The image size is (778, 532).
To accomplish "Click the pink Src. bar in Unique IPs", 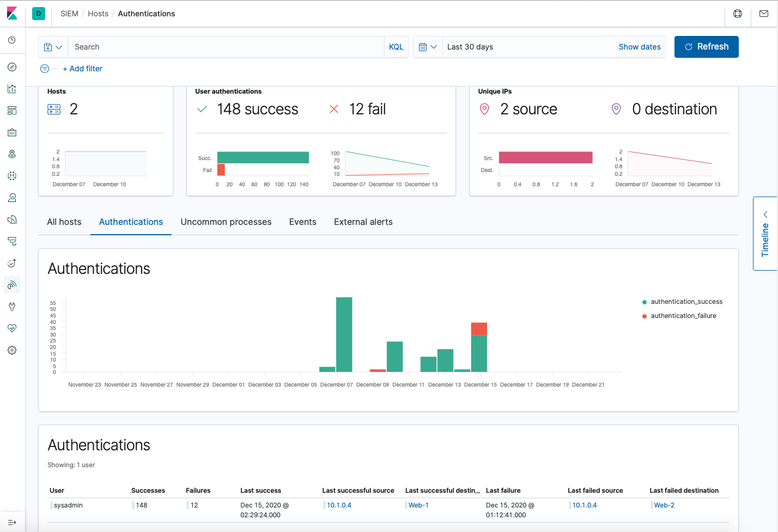I will 545,157.
